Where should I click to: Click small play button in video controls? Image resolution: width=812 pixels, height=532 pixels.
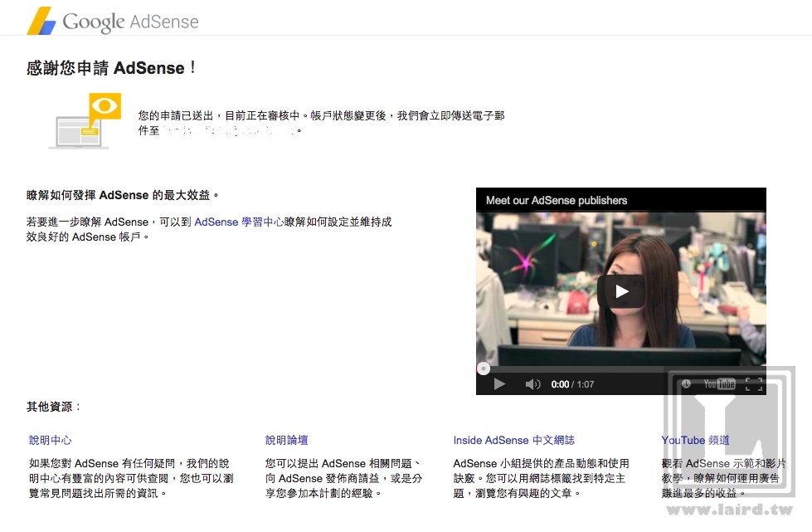click(499, 383)
